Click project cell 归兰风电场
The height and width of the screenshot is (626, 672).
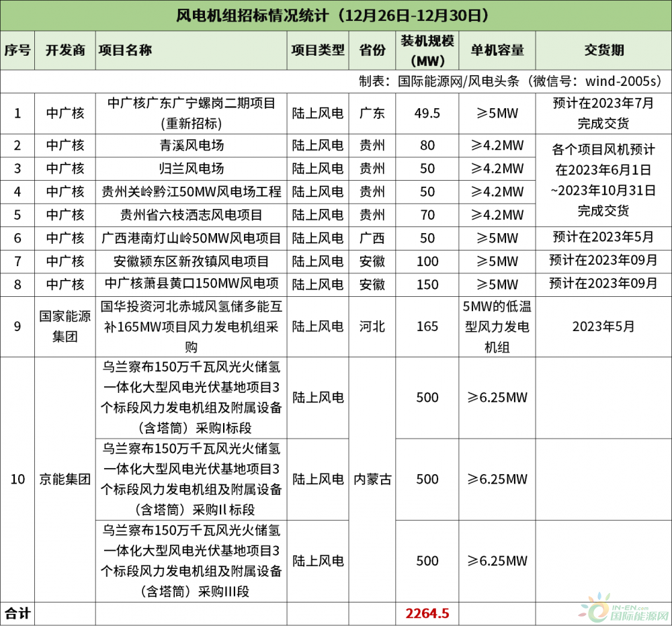click(191, 169)
